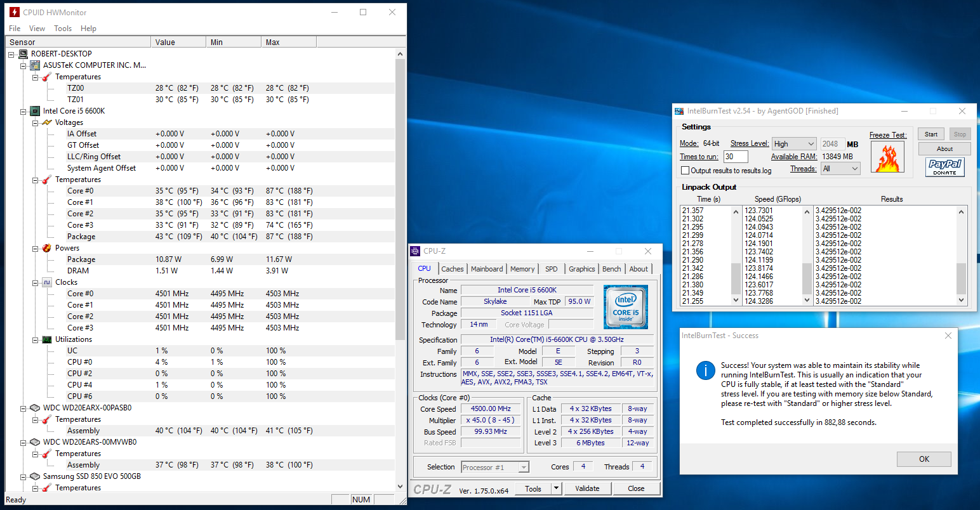The width and height of the screenshot is (980, 510).
Task: Close the IntelBurnTest Success dialog
Action: tap(948, 336)
